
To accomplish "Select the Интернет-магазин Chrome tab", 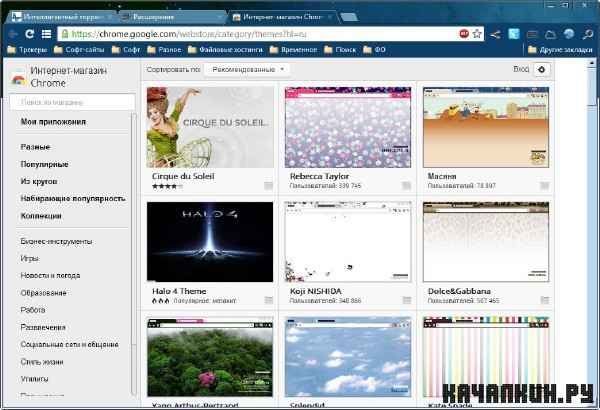I will (282, 17).
